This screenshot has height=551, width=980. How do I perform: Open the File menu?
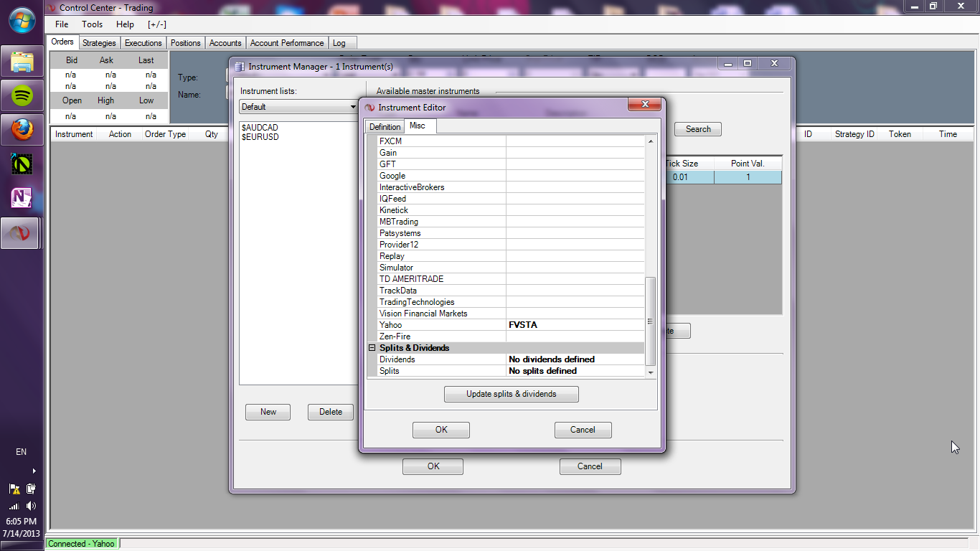tap(62, 24)
